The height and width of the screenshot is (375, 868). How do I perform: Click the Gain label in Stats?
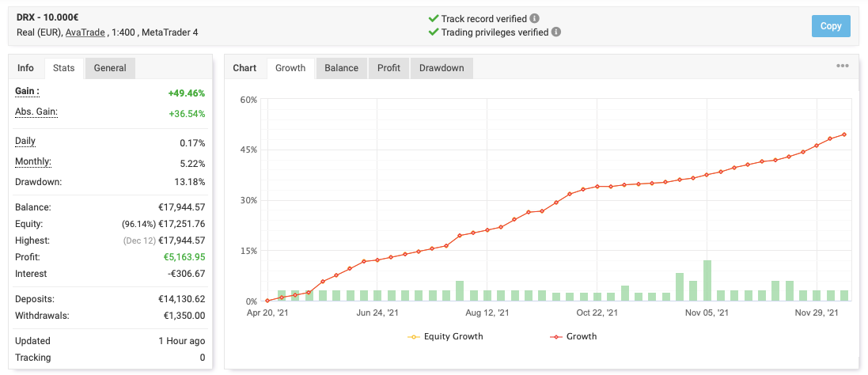27,92
